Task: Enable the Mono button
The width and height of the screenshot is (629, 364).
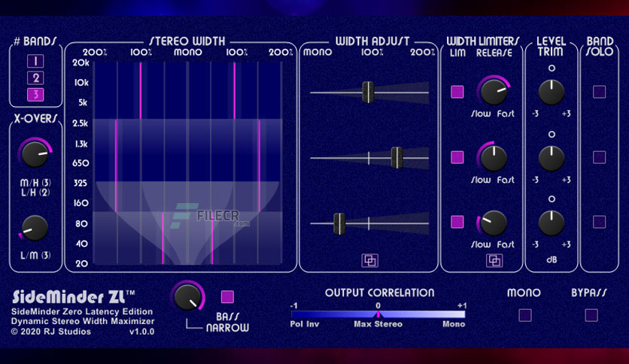Action: [x=525, y=315]
